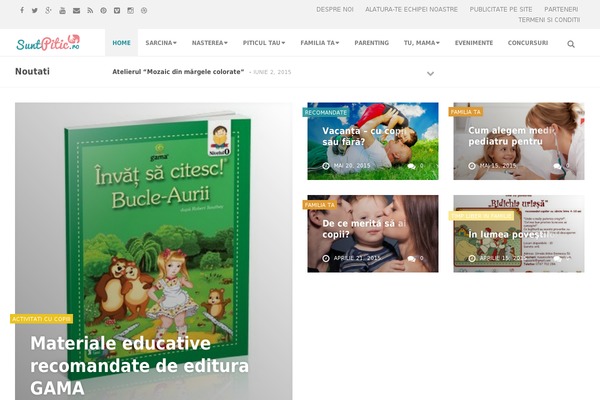
Task: Click the 'APRILIE 21, 2015' date text
Action: pyautogui.click(x=357, y=258)
